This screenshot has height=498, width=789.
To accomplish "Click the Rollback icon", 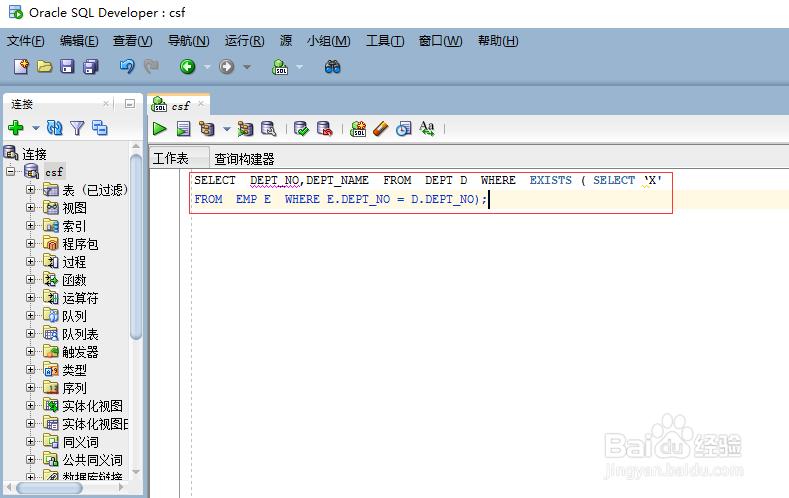I will [x=325, y=129].
